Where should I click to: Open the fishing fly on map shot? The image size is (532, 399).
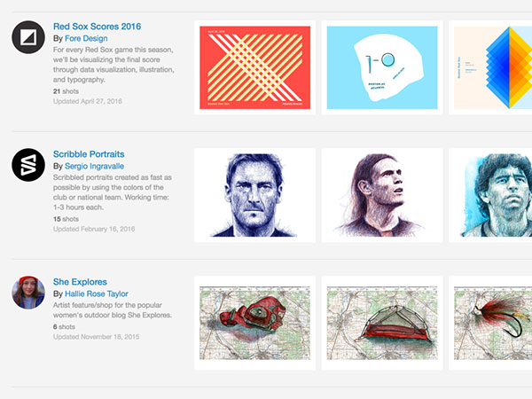(492, 321)
